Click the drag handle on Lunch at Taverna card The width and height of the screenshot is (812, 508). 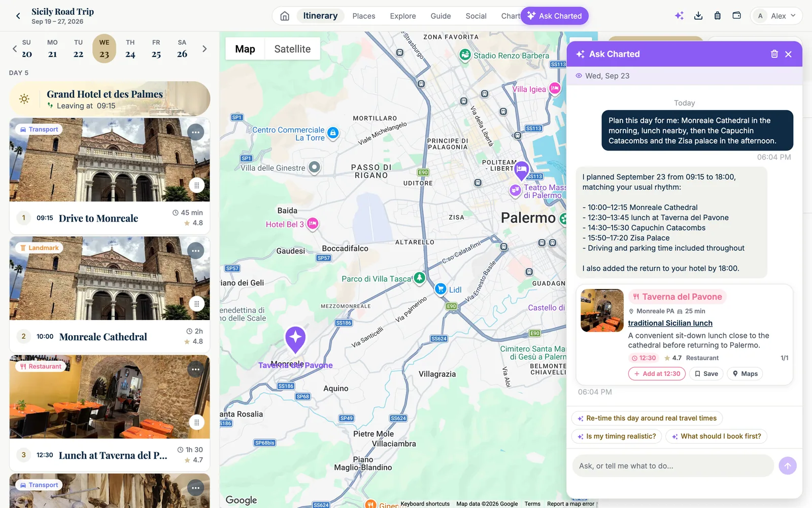(x=196, y=422)
